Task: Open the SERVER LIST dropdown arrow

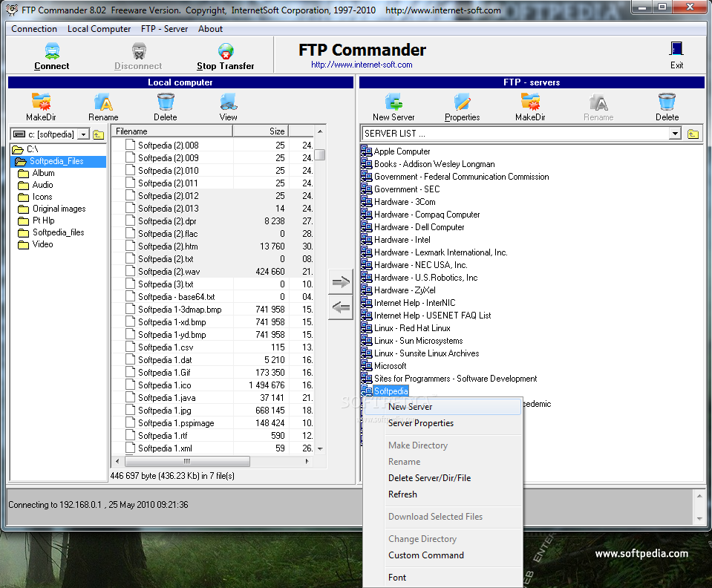Action: tap(675, 134)
